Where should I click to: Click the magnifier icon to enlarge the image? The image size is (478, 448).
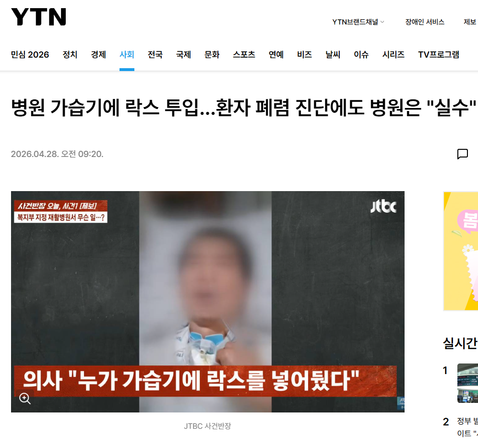tap(23, 398)
